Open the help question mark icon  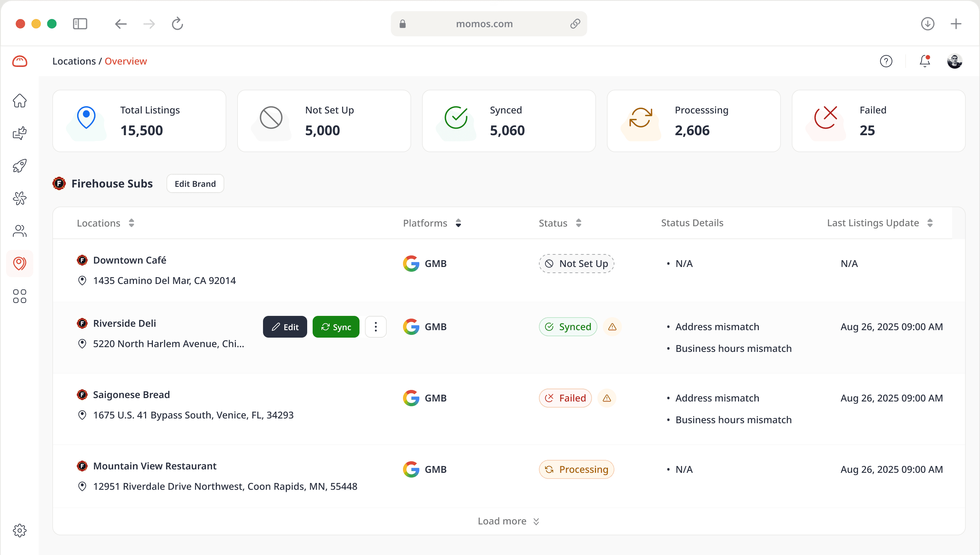pos(886,61)
